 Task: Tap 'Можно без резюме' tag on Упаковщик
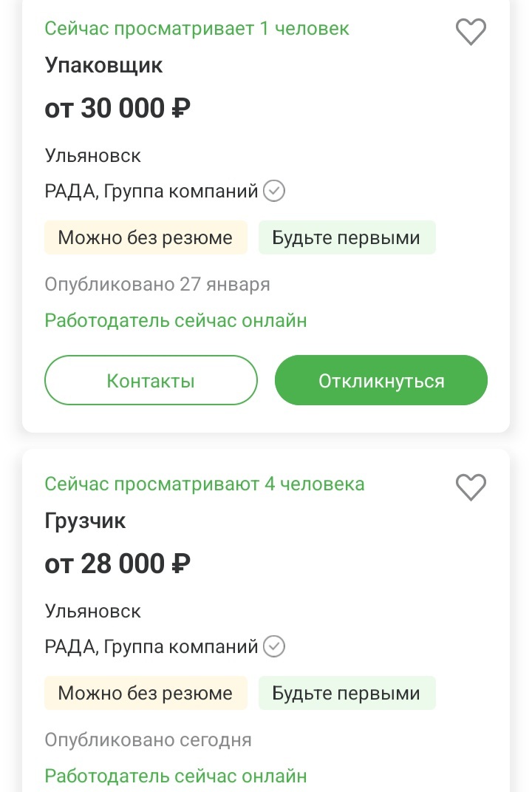click(146, 238)
